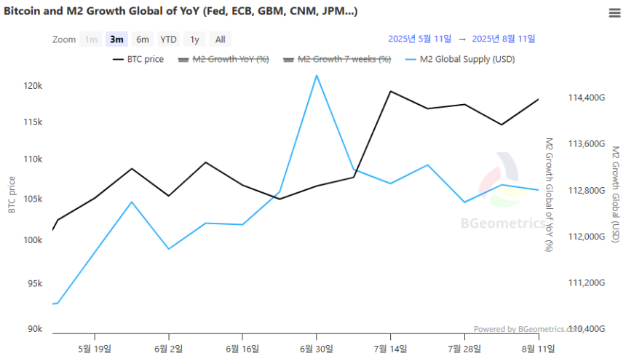Edit the end date 2025년 8월 11일
626x364 pixels.
(x=504, y=39)
